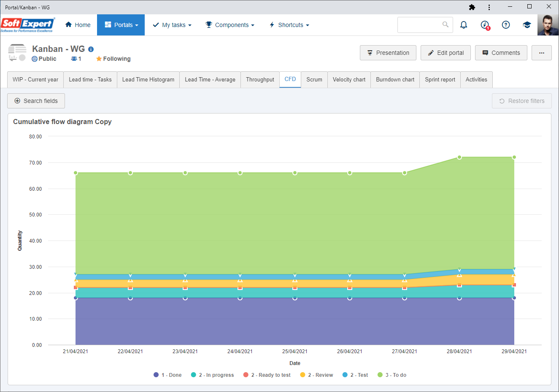This screenshot has width=559, height=392.
Task: Toggle the 2 - Ready to test legend series
Action: (267, 375)
